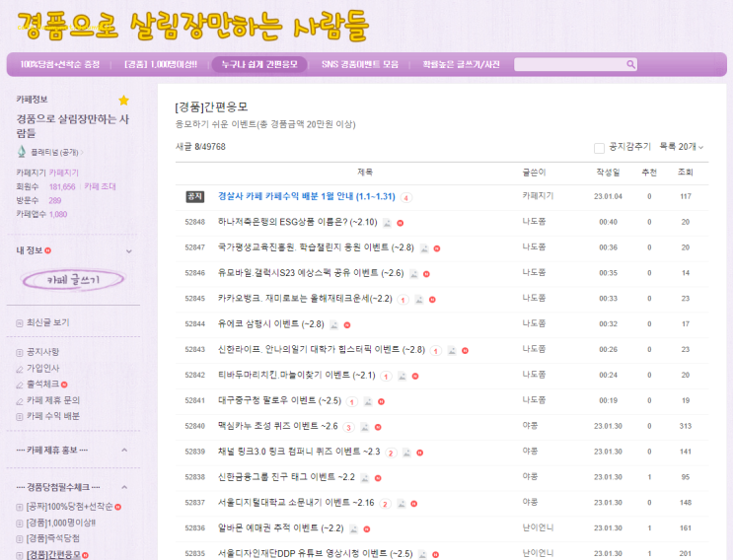This screenshot has width=733, height=560.
Task: Open the 3-comment bubble on post 52840
Action: tap(348, 427)
